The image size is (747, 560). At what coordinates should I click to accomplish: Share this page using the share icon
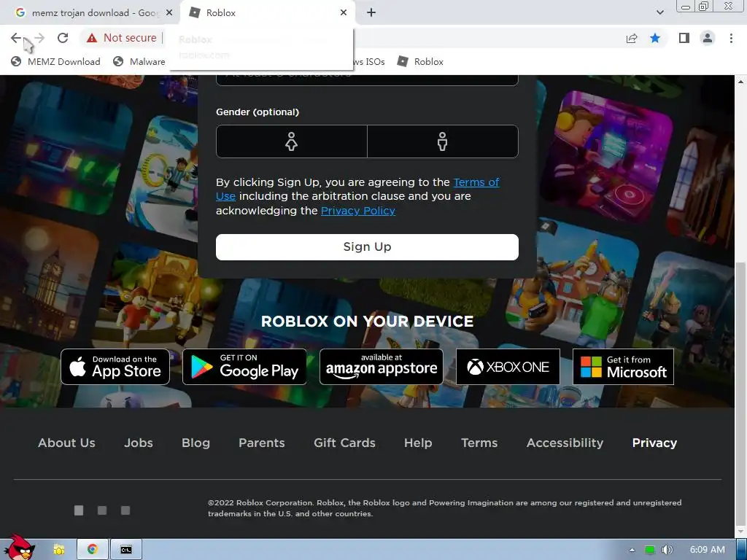click(632, 38)
